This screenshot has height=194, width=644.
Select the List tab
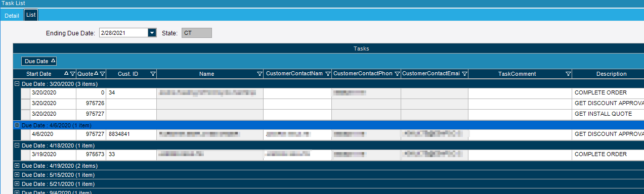tap(31, 15)
